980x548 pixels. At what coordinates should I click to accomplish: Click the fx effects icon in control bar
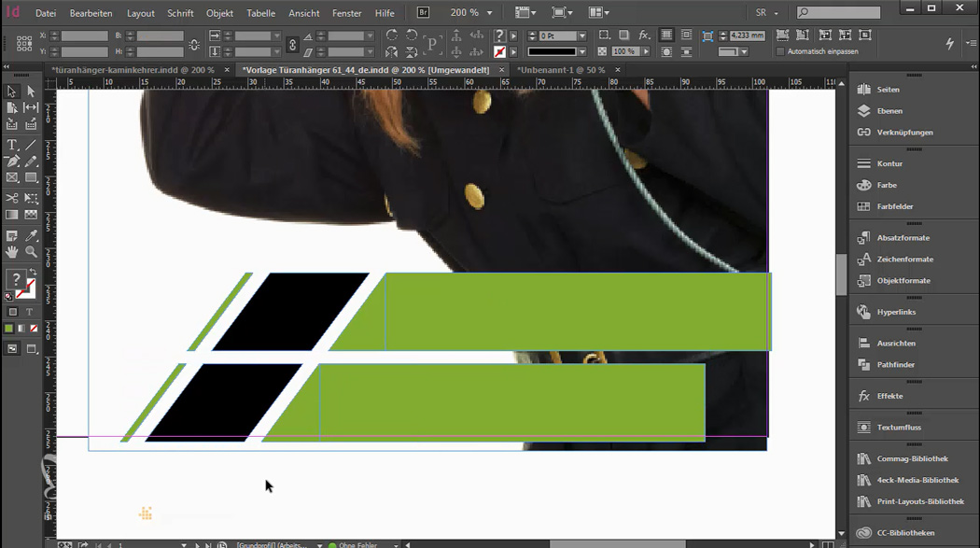click(x=644, y=35)
